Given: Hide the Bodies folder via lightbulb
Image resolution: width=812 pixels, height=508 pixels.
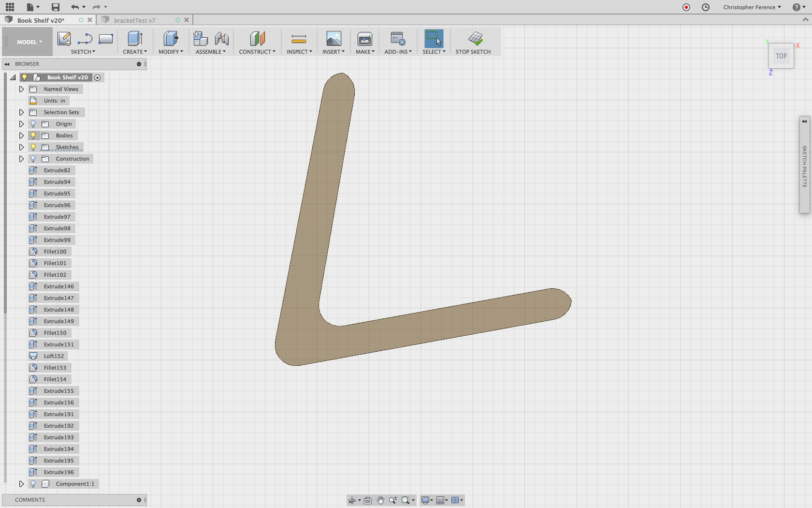Looking at the screenshot, I should coord(33,135).
